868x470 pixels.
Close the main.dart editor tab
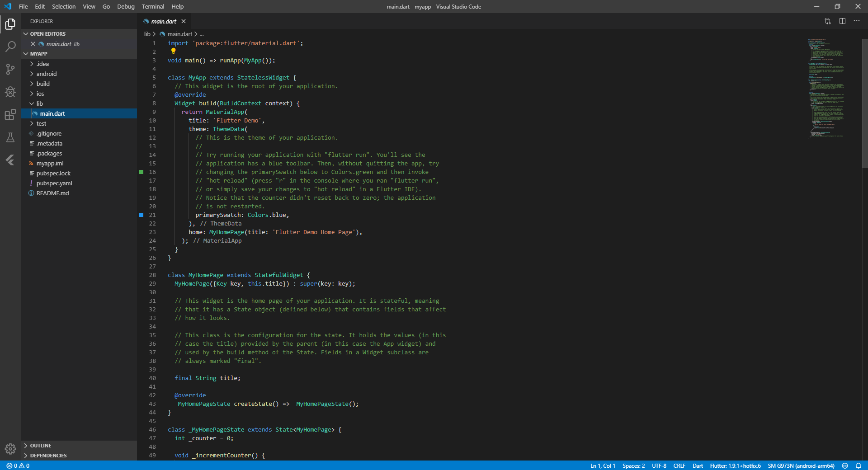click(184, 21)
